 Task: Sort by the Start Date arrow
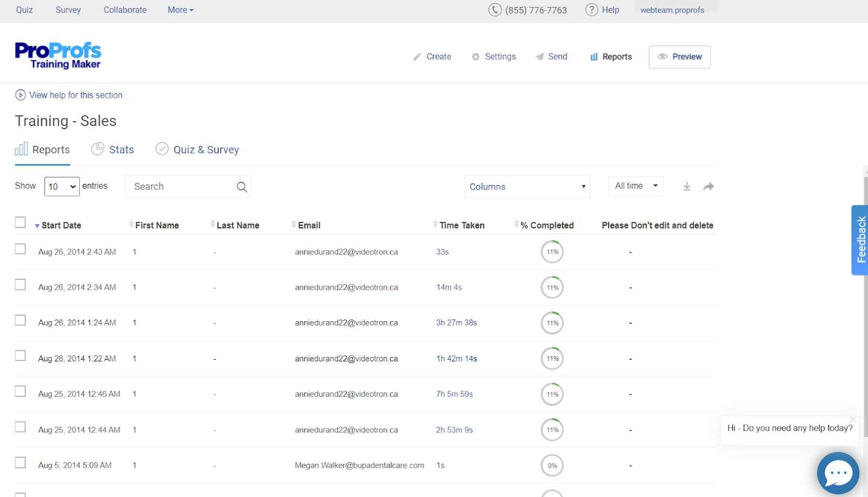point(37,226)
